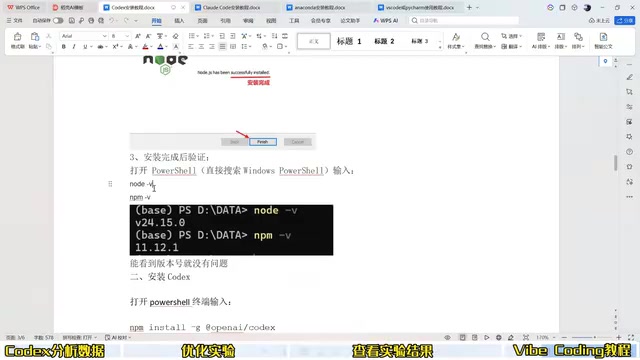Decrease font size icon

point(148,36)
